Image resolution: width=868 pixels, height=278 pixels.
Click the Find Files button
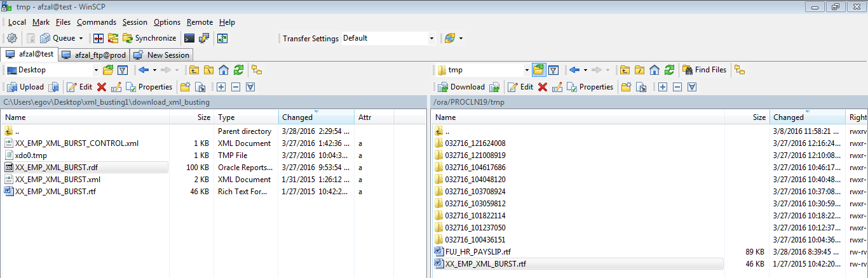704,70
